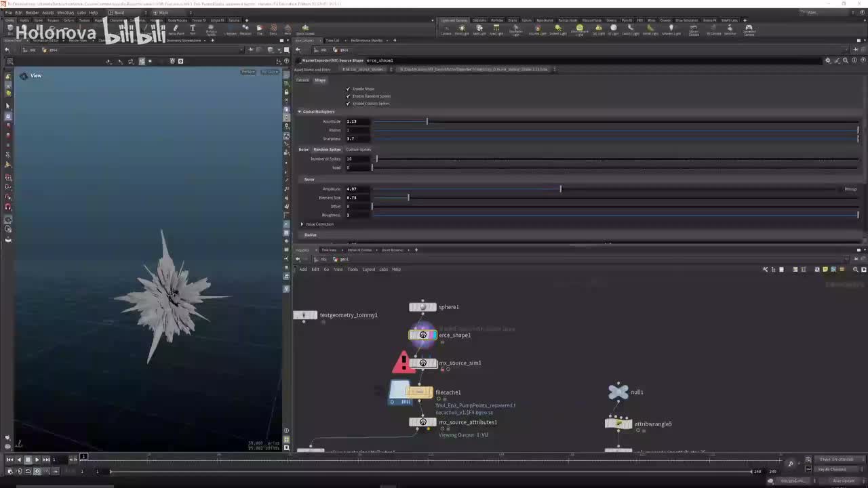This screenshot has width=868, height=488.
Task: Open the network editor Tools menu
Action: (353, 270)
